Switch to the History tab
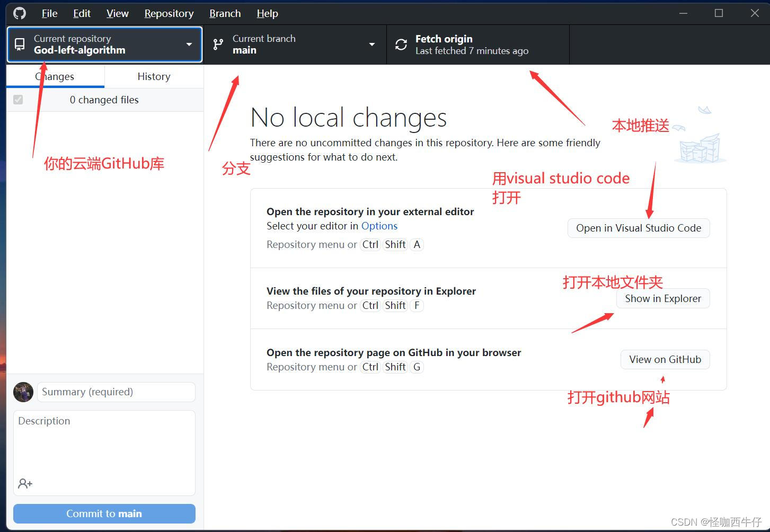This screenshot has width=770, height=532. click(154, 76)
